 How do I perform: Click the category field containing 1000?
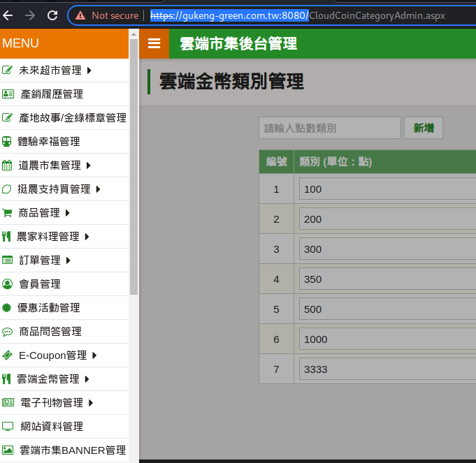[x=388, y=339]
